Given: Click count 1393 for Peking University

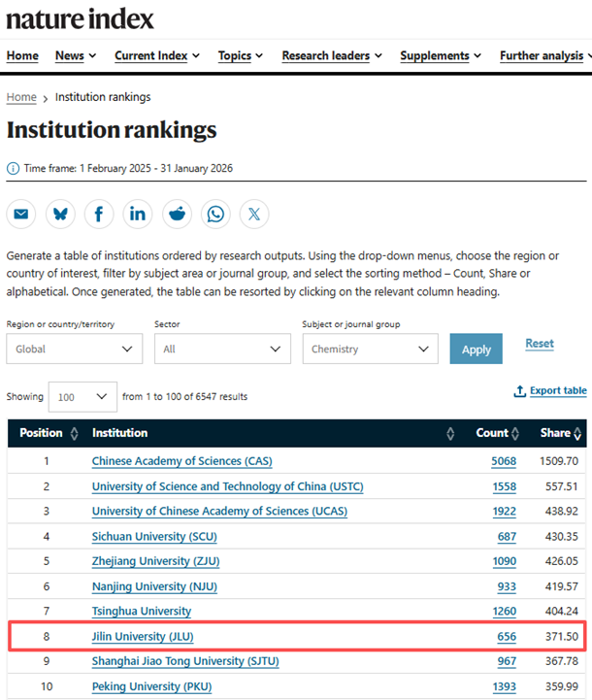Looking at the screenshot, I should click(505, 686).
